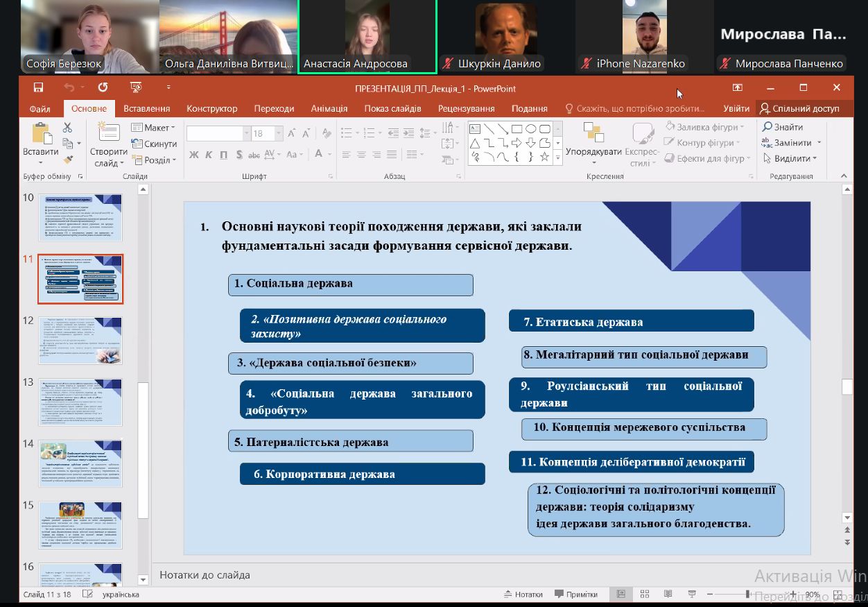Image resolution: width=868 pixels, height=607 pixels.
Task: Click the zoom slider in status bar
Action: coord(748,595)
